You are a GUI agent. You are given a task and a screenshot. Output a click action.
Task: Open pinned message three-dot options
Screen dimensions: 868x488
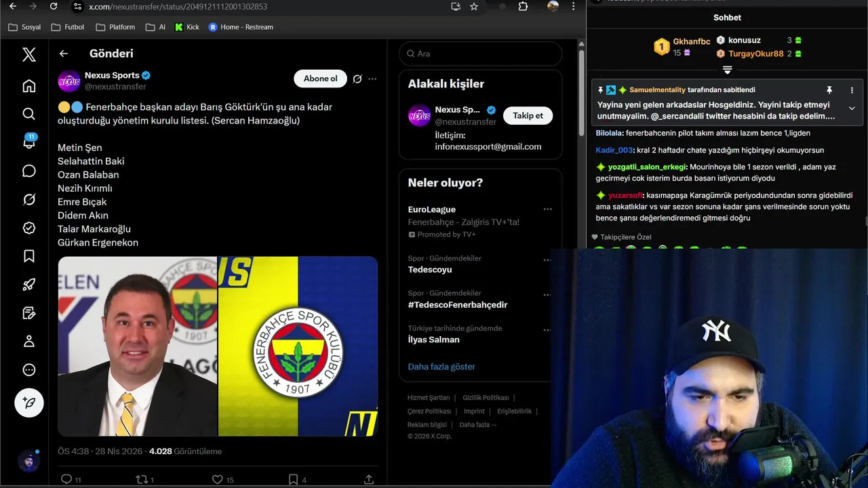(852, 90)
